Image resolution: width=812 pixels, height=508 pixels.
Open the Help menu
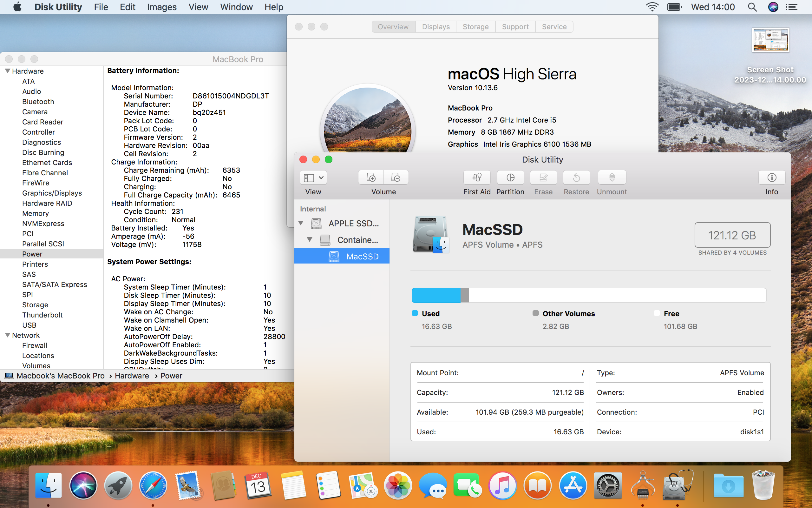pyautogui.click(x=274, y=7)
